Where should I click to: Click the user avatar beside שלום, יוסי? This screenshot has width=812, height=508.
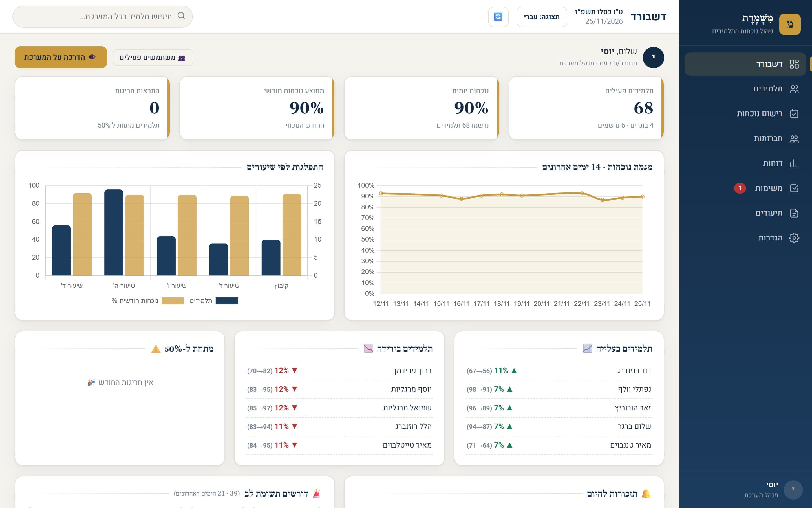[x=653, y=58]
